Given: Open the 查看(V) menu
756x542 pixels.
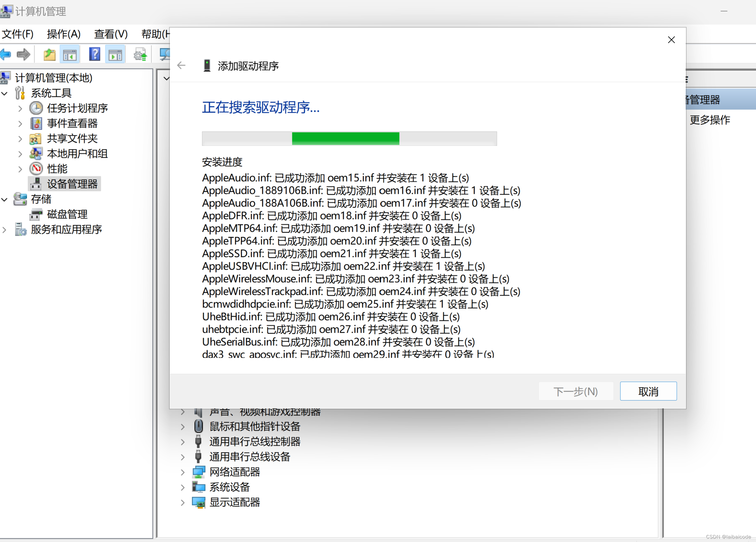Looking at the screenshot, I should coord(111,34).
